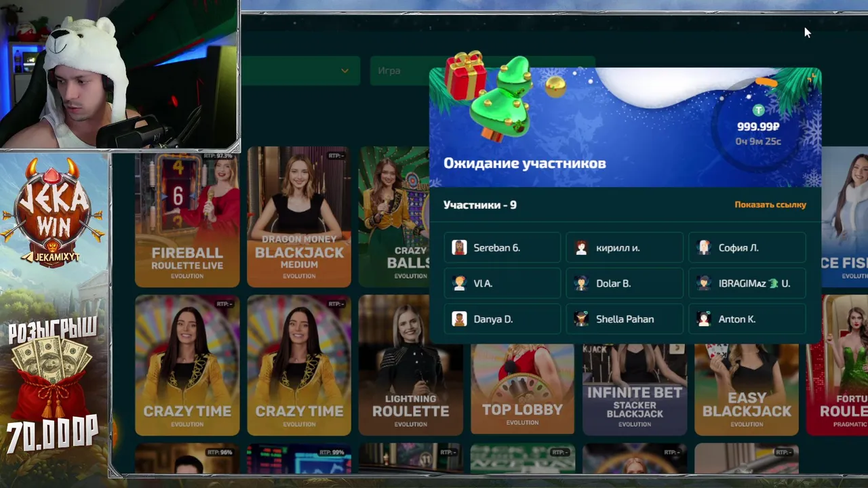Screen dimensions: 868x488
Task: Open Crazy Balls game card
Action: click(x=394, y=217)
